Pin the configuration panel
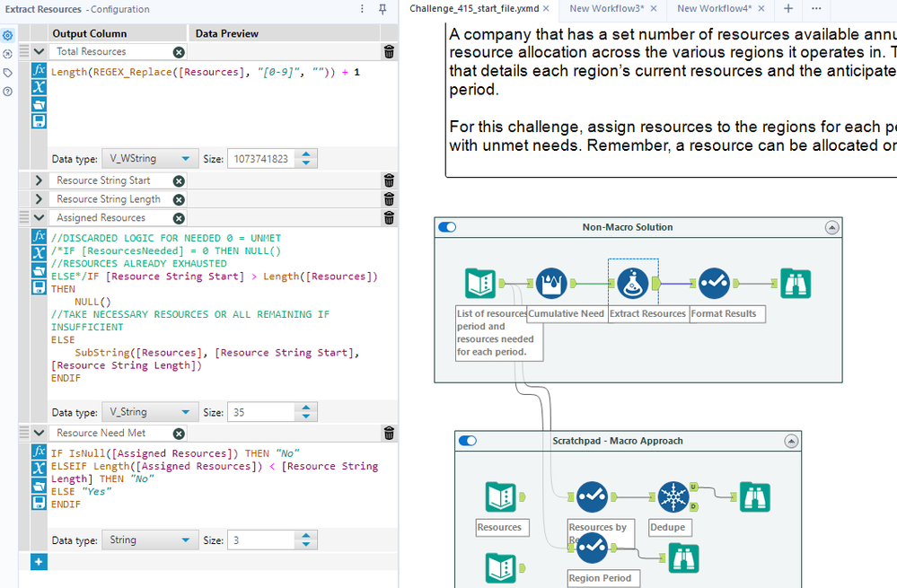 click(383, 9)
